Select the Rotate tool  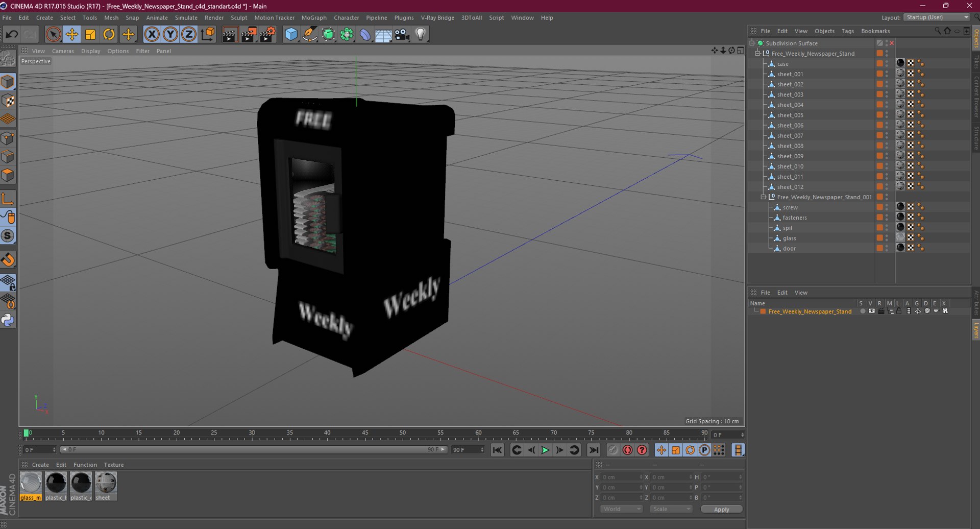(109, 34)
